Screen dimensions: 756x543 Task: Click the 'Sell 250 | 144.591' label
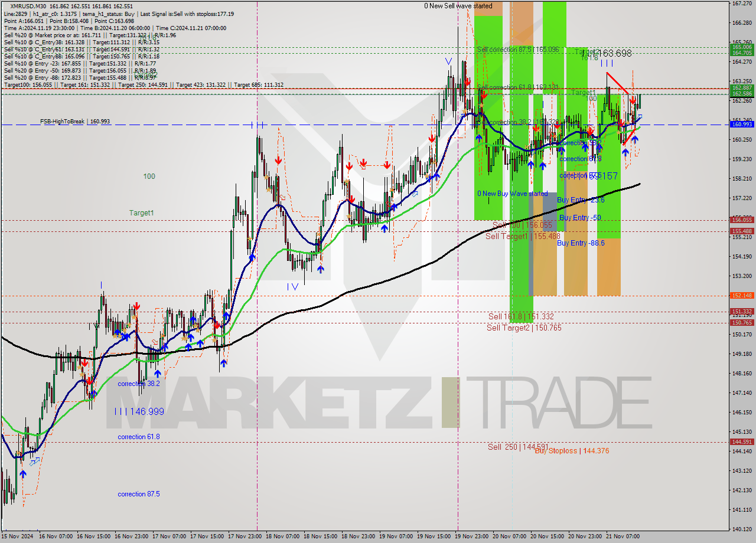519,447
